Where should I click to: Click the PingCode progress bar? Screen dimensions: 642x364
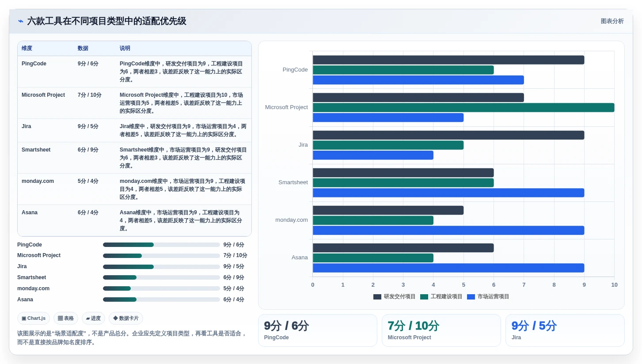coord(161,245)
